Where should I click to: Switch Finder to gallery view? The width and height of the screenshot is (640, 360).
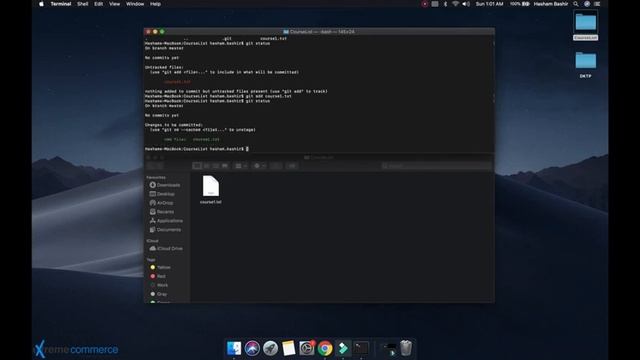tap(224, 166)
